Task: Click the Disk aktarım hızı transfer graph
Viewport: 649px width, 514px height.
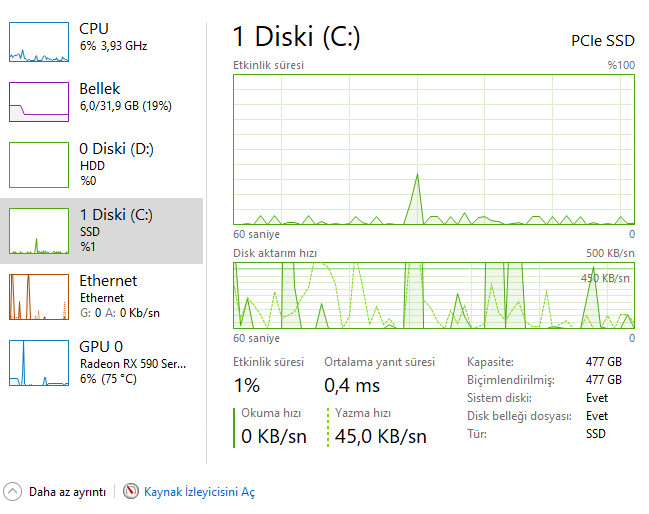Action: [434, 295]
